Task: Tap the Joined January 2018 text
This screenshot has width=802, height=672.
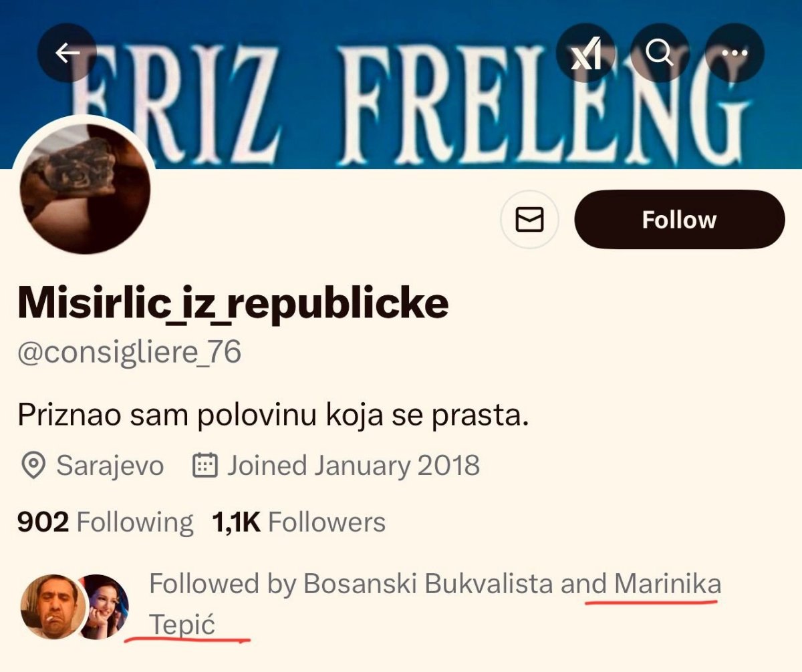Action: [353, 465]
